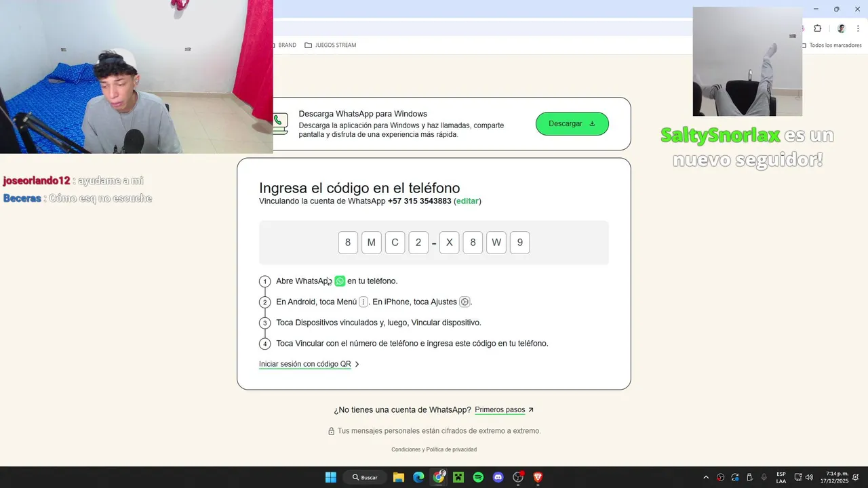The image size is (868, 488).
Task: Open Microsoft Edge from the taskbar
Action: 418,477
